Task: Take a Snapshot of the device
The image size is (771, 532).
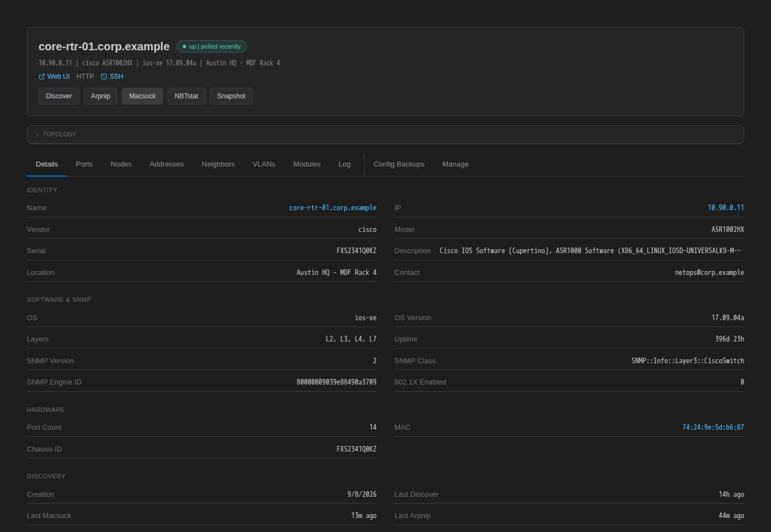Action: (231, 96)
